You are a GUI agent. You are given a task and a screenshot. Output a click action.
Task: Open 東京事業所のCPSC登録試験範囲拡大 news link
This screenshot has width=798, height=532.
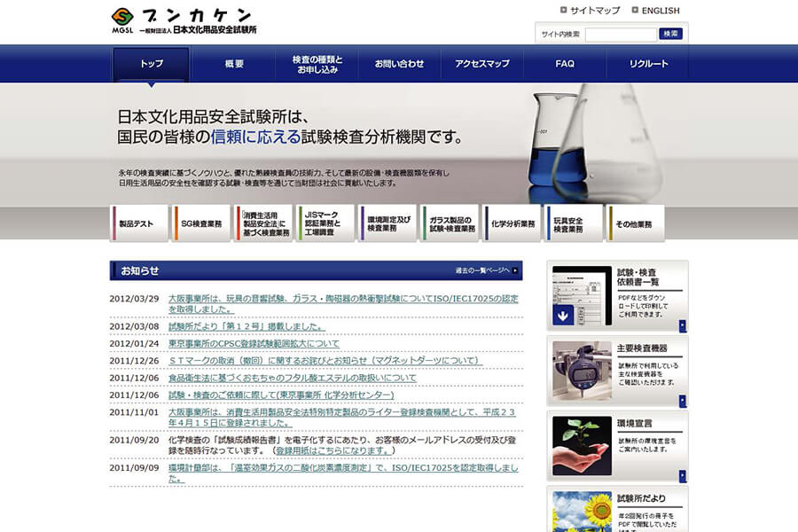click(254, 344)
